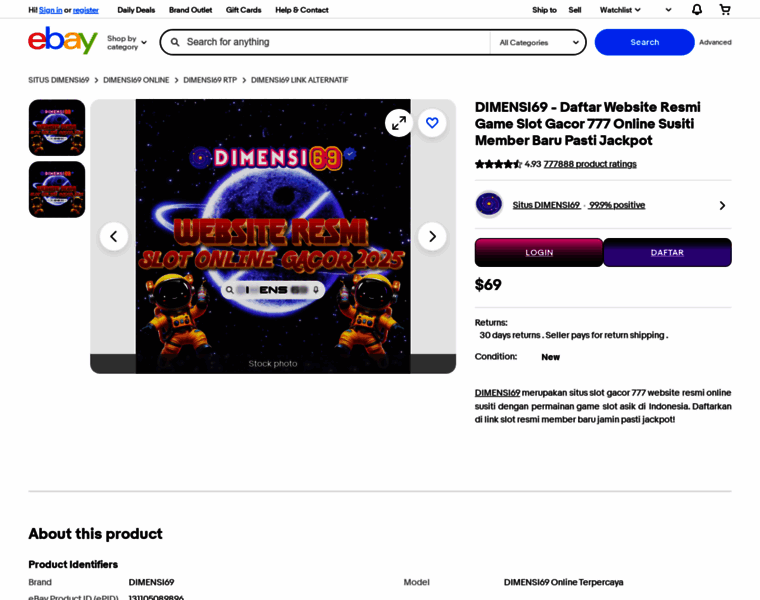Open the notifications bell icon
The height and width of the screenshot is (600, 760).
(697, 10)
